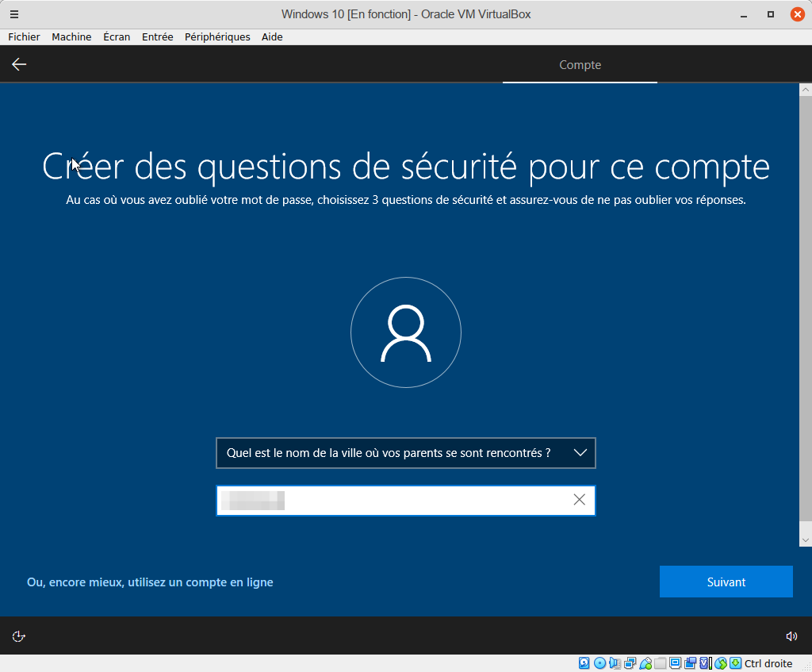Click the volume speaker icon in setup

coord(791,636)
